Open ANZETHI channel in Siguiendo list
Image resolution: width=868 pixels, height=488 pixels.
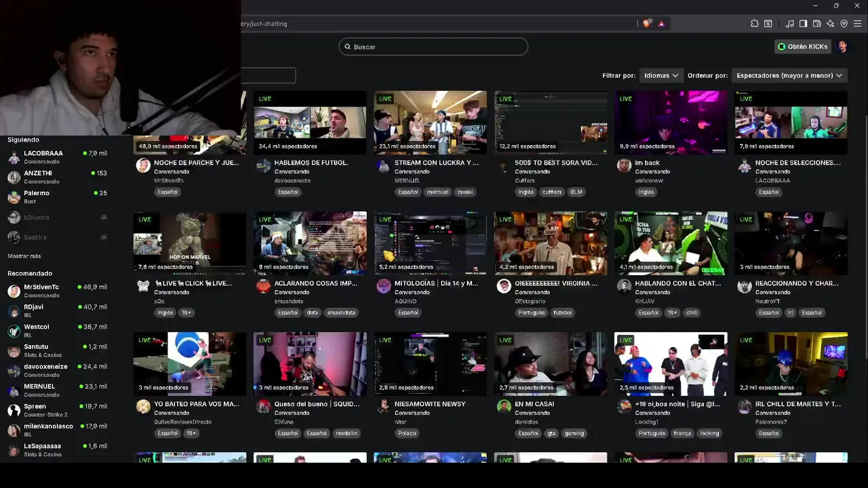(58, 177)
